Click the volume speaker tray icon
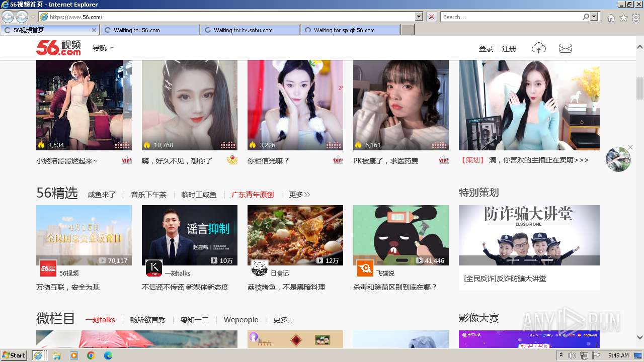 (572, 355)
